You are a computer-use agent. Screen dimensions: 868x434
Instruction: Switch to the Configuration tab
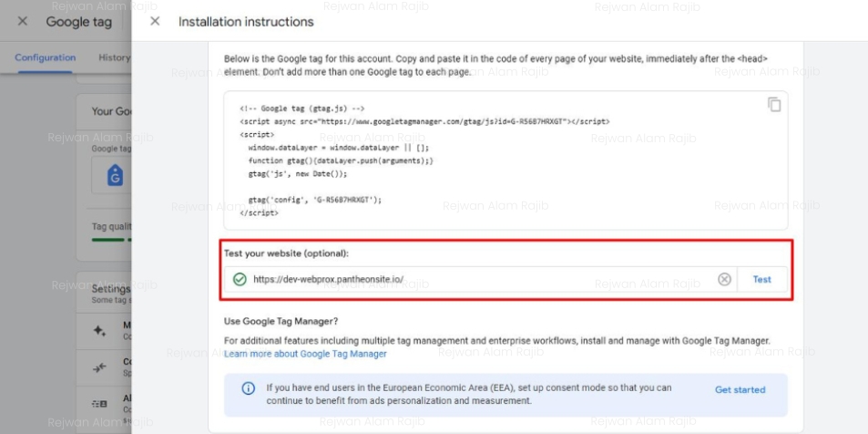pos(46,57)
